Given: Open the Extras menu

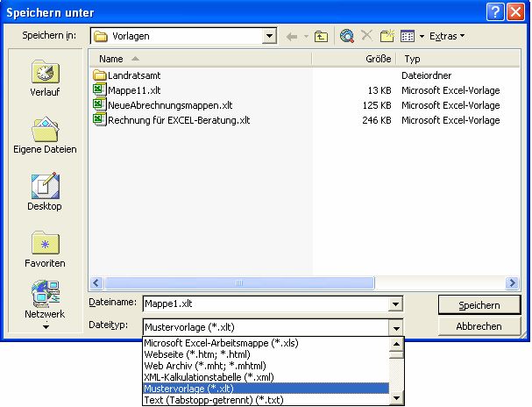Looking at the screenshot, I should click(x=447, y=36).
